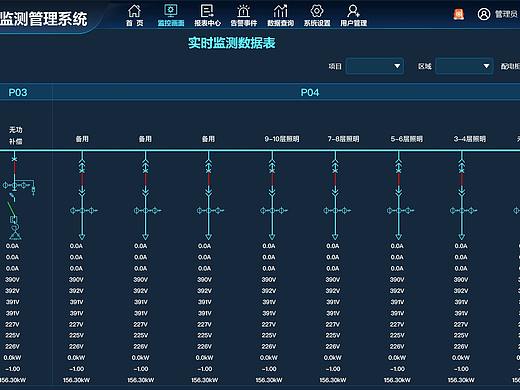Screen dimensions: 520x390
Task: Click the 9-10层照明 feeder label
Action: point(282,139)
